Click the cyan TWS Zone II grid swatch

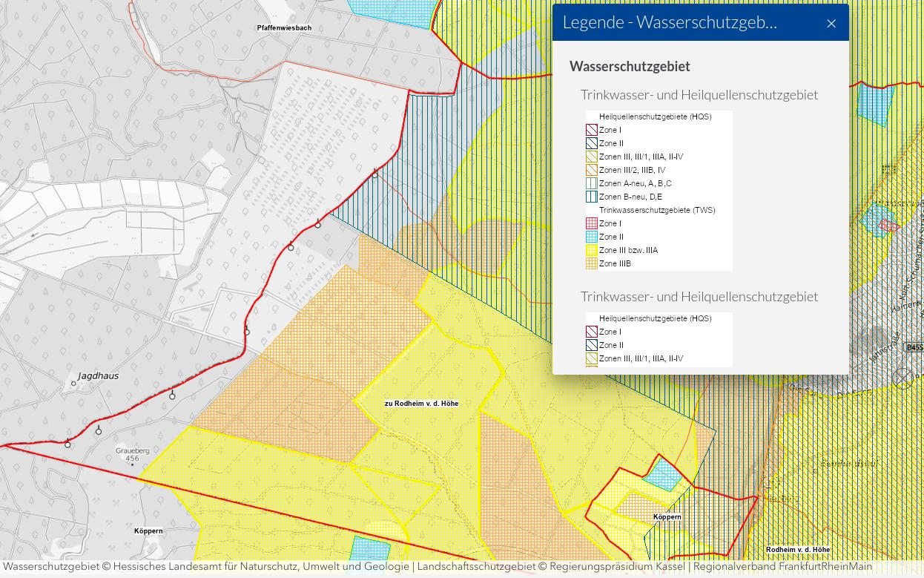click(x=591, y=237)
